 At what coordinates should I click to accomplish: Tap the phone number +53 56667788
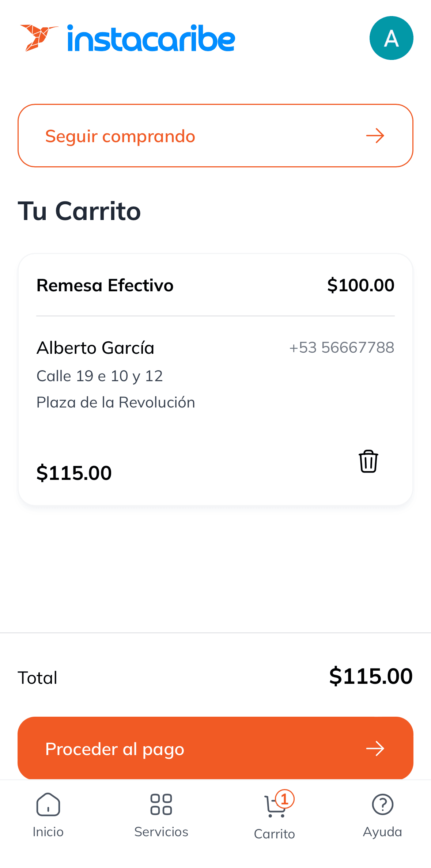coord(341,348)
